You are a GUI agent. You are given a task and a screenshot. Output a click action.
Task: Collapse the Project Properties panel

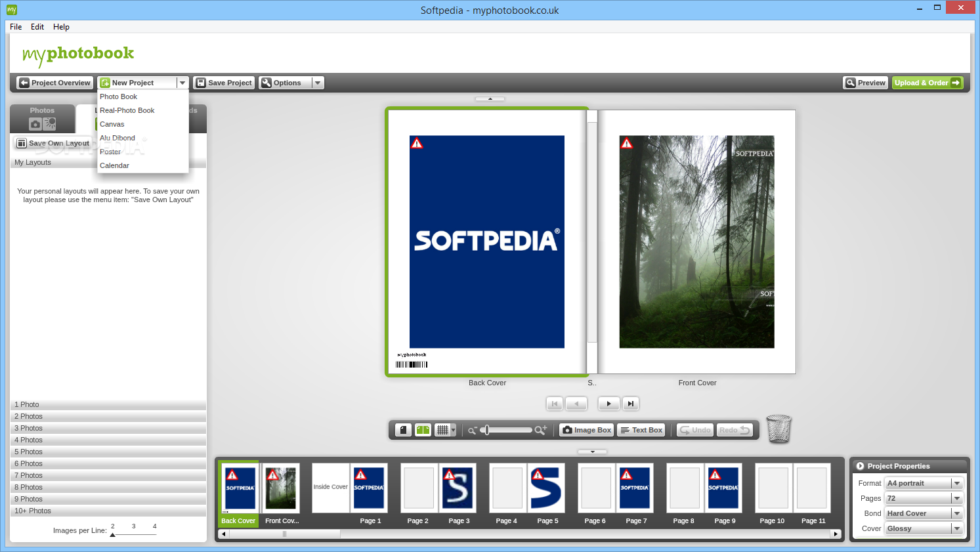click(861, 466)
